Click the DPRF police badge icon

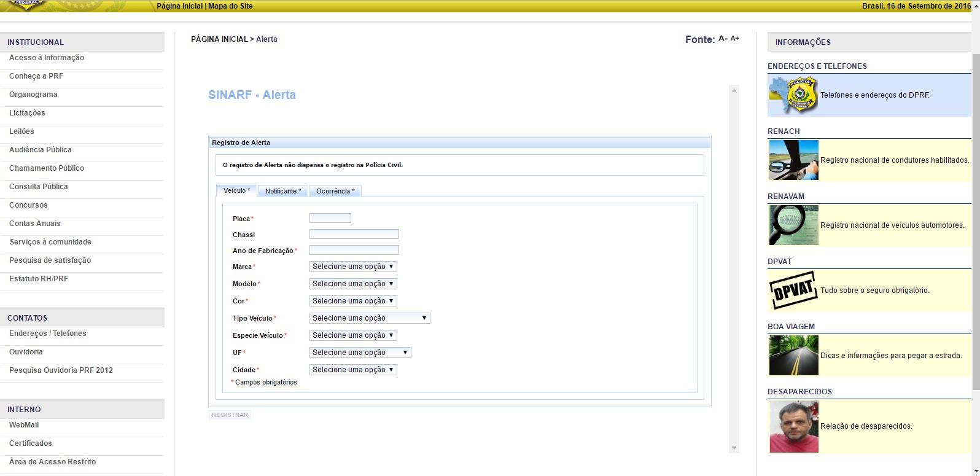point(793,95)
